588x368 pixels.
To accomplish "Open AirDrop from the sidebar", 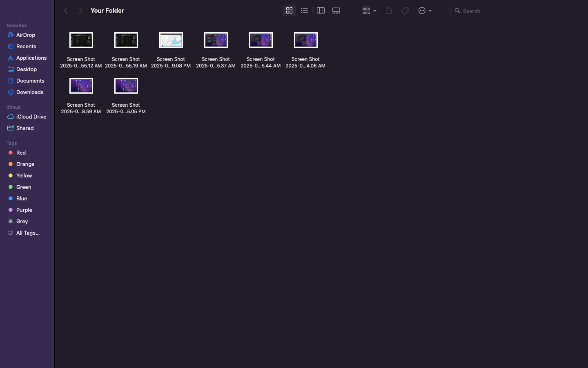I will [x=25, y=35].
